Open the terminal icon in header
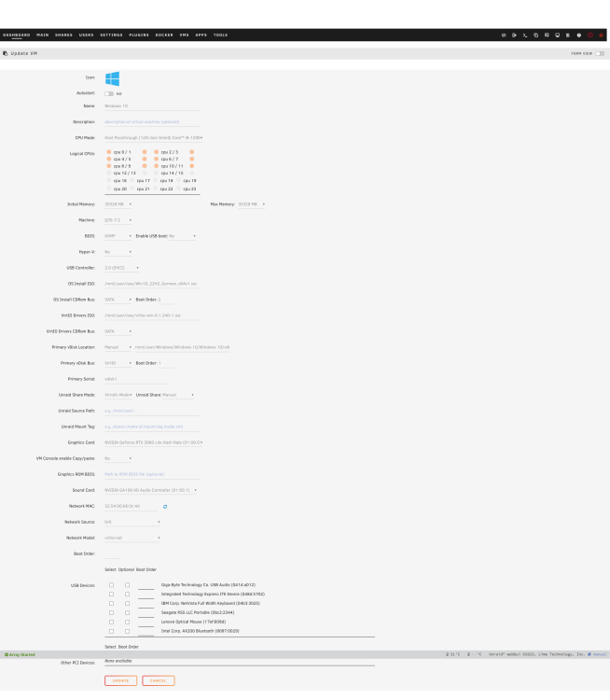This screenshot has width=610, height=700. tap(525, 35)
